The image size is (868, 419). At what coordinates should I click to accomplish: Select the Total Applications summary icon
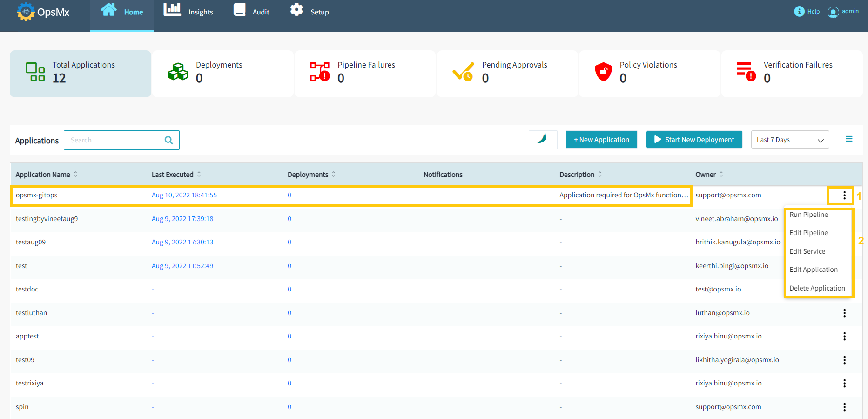click(34, 72)
